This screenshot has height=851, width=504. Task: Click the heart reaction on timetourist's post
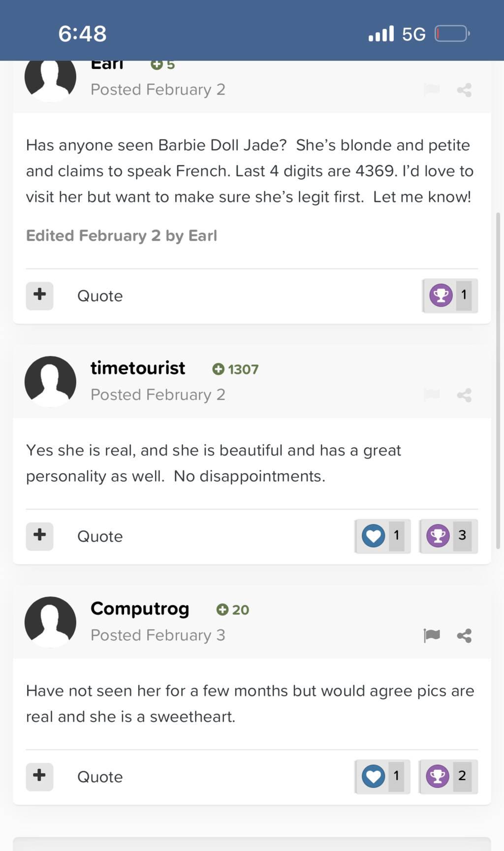click(374, 536)
